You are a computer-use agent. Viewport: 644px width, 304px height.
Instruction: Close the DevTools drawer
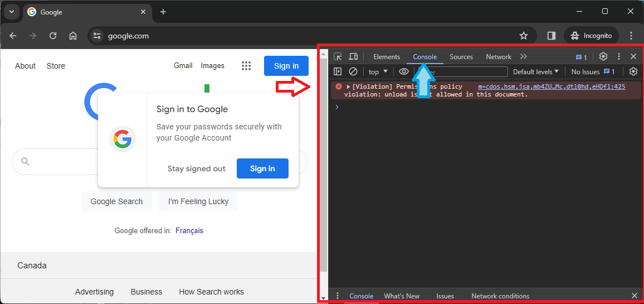point(634,296)
